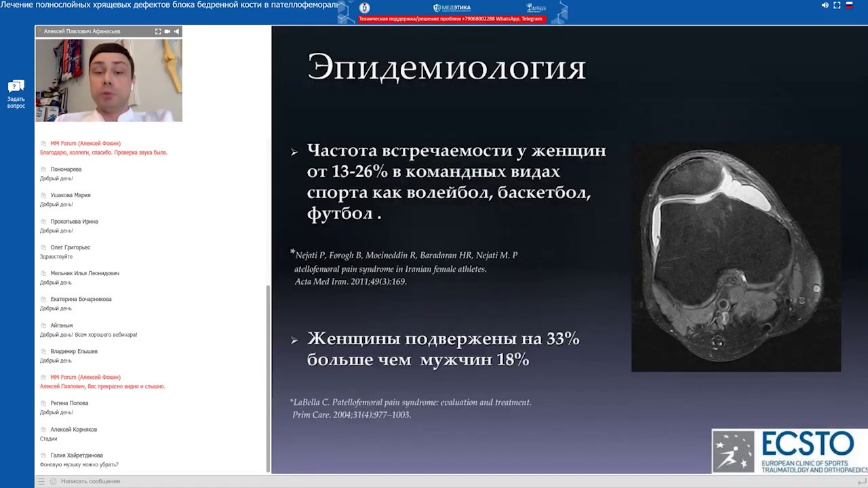
Task: Mute the presenter video audio
Action: point(176,31)
